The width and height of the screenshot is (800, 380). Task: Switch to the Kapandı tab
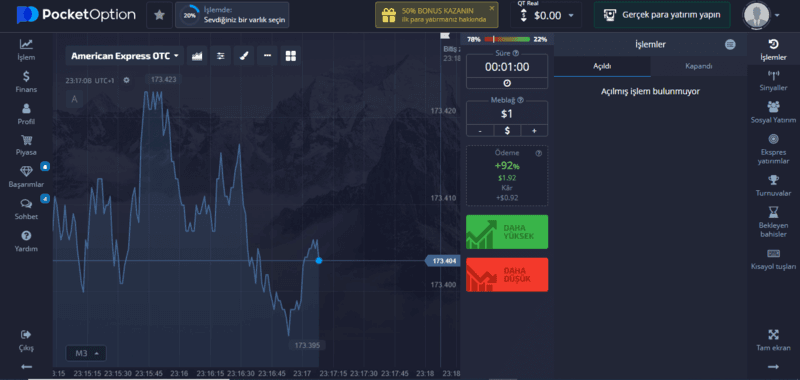pos(698,66)
